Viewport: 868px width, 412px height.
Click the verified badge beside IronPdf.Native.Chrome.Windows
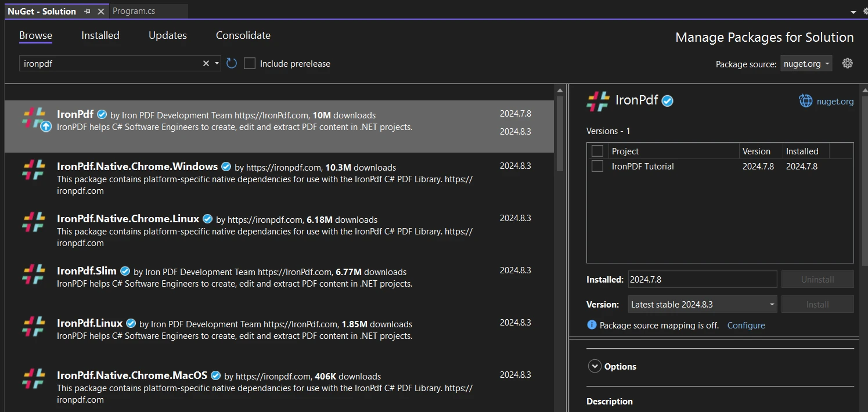point(226,167)
